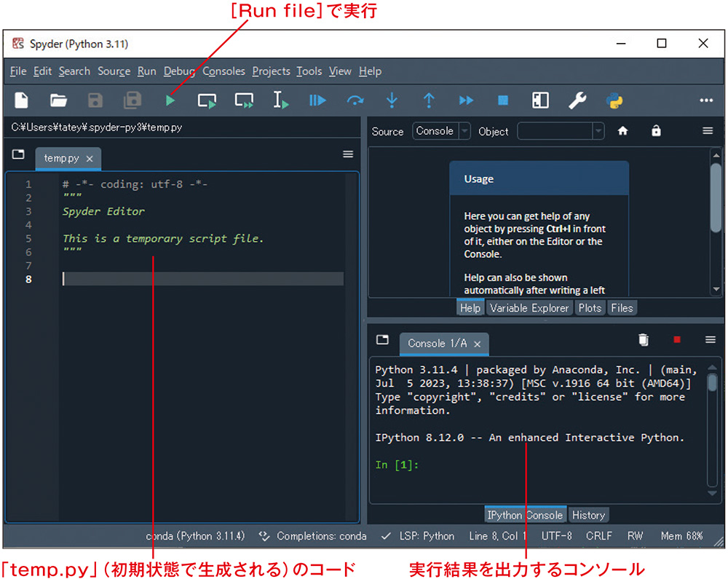This screenshot has width=728, height=579.
Task: Continue execution until next breakpoint
Action: coord(466,101)
